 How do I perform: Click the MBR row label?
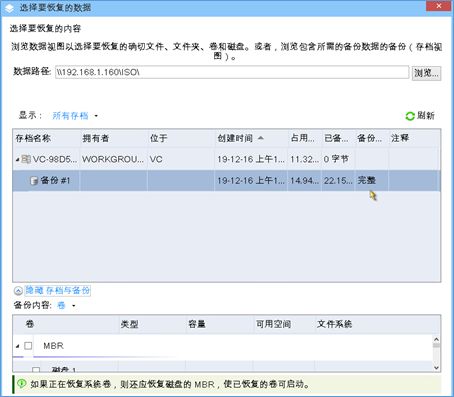point(53,346)
